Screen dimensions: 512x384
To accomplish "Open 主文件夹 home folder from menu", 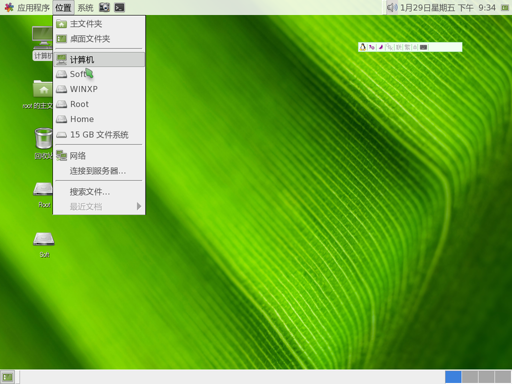I will (x=99, y=24).
